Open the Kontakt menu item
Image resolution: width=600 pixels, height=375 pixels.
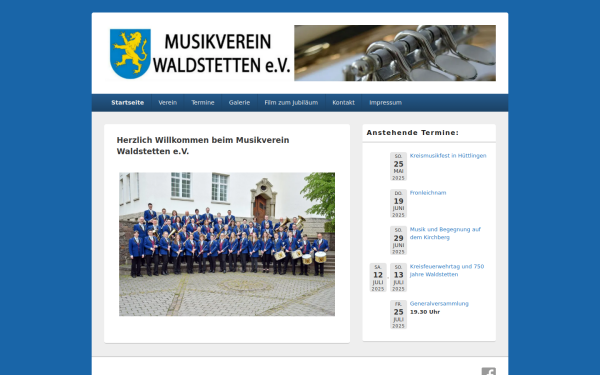point(343,103)
